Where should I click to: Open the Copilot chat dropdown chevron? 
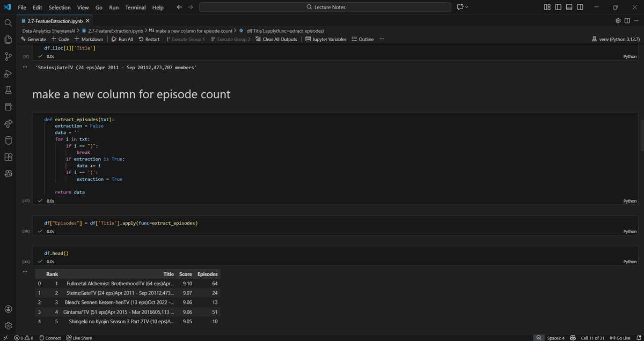coord(467,8)
